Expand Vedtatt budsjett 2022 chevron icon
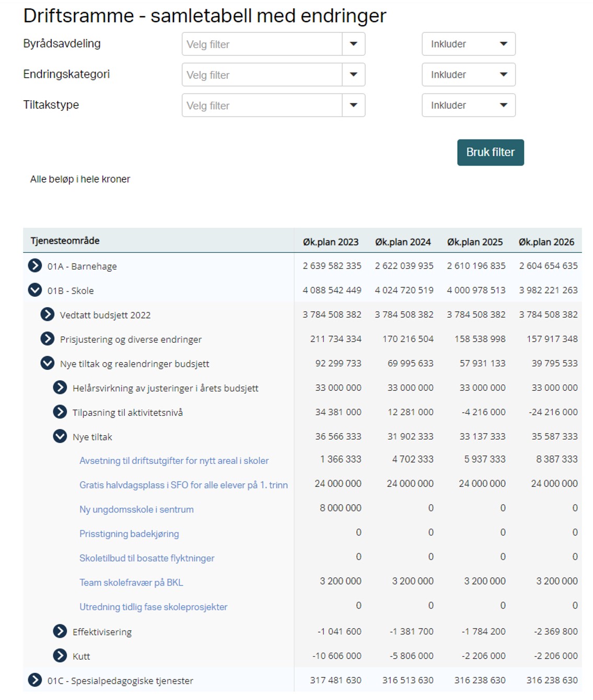Image resolution: width=593 pixels, height=700 pixels. [x=48, y=314]
